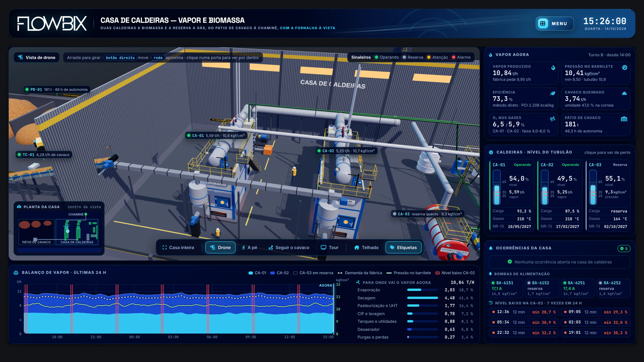Toggle Pressão no barrilete legend entry
The width and height of the screenshot is (644, 362).
(x=409, y=273)
